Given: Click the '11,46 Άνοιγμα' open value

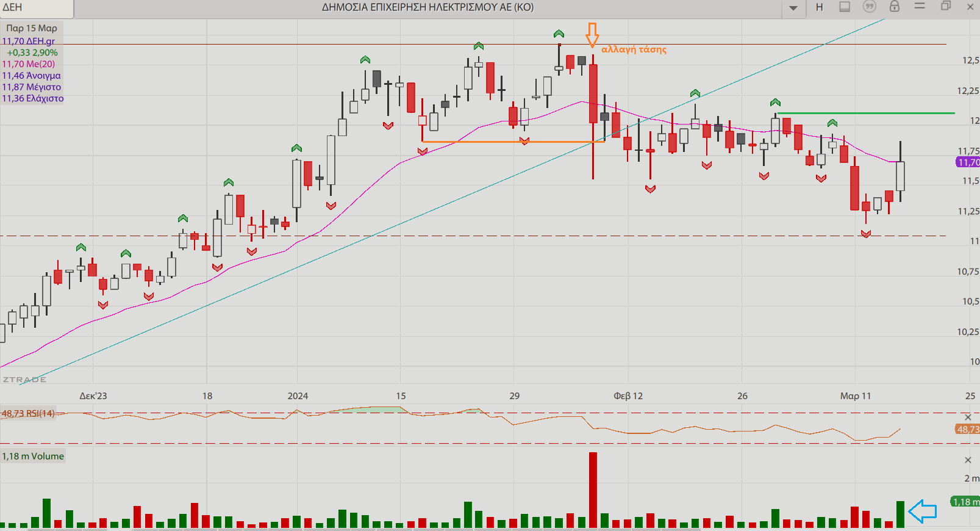Looking at the screenshot, I should [32, 76].
